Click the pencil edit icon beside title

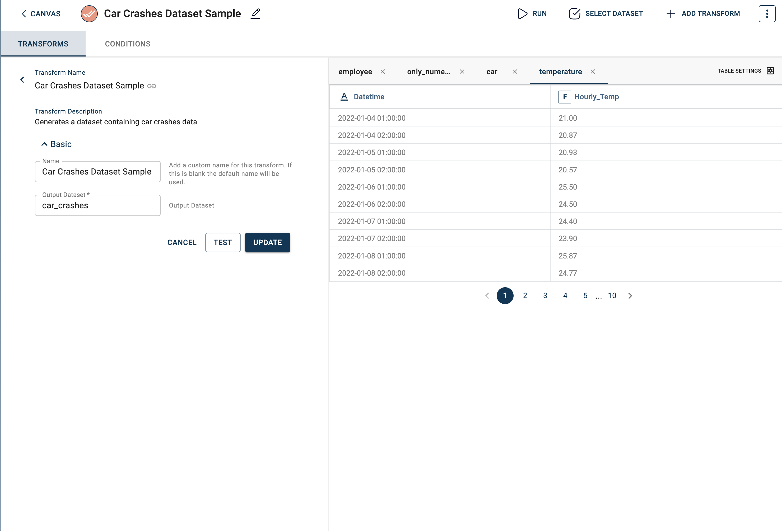255,14
